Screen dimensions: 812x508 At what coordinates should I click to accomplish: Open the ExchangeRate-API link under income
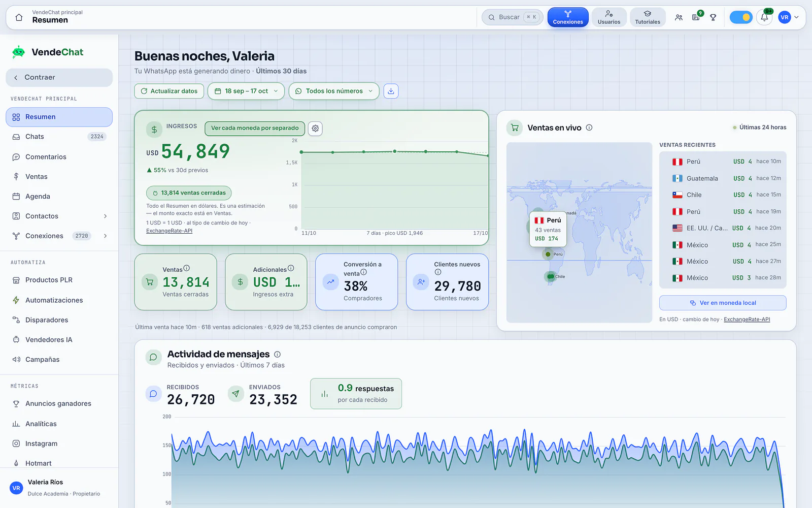tap(169, 231)
